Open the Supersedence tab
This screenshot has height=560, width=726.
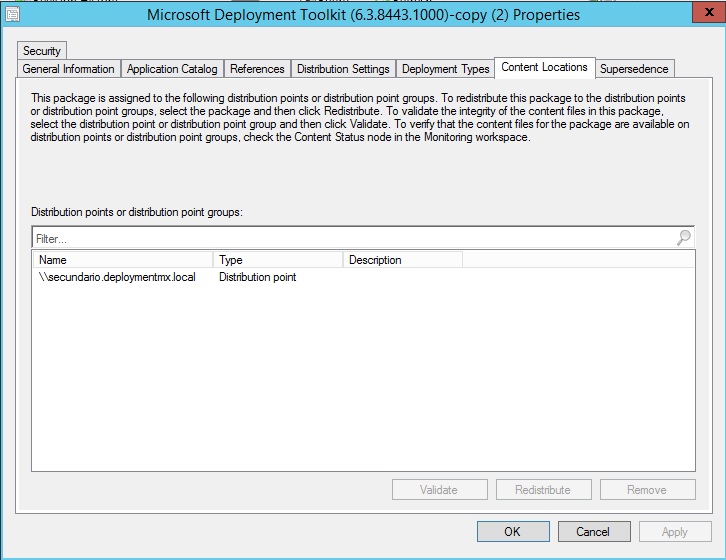point(635,69)
